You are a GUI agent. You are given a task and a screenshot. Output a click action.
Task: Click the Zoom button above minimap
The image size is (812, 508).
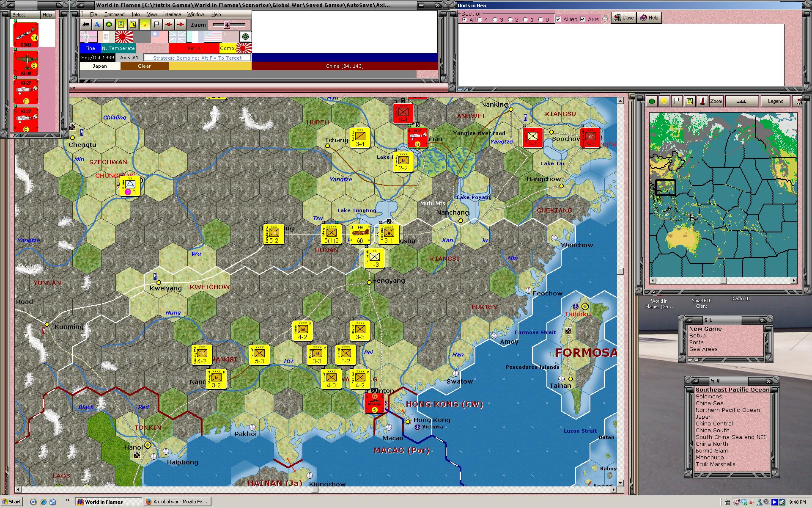coord(716,101)
